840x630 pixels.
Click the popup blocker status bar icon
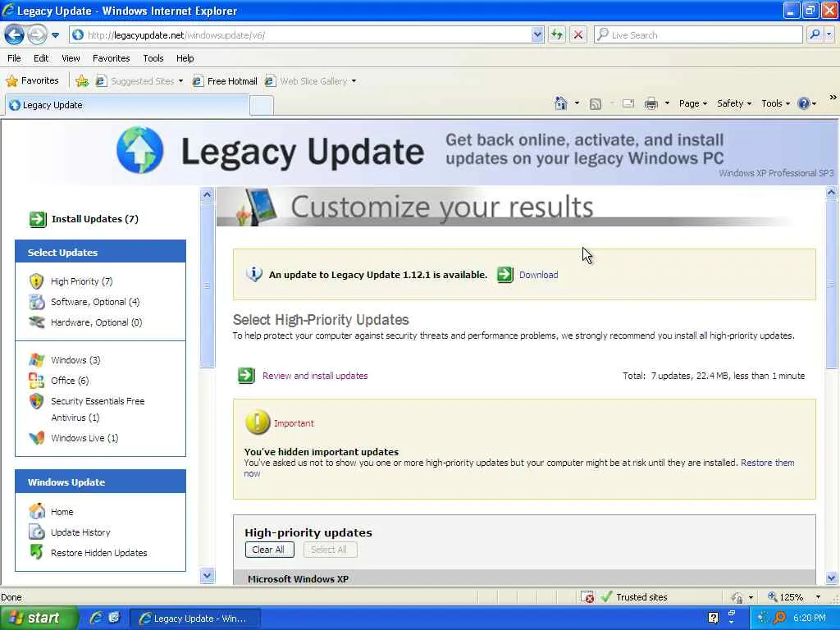tap(587, 597)
